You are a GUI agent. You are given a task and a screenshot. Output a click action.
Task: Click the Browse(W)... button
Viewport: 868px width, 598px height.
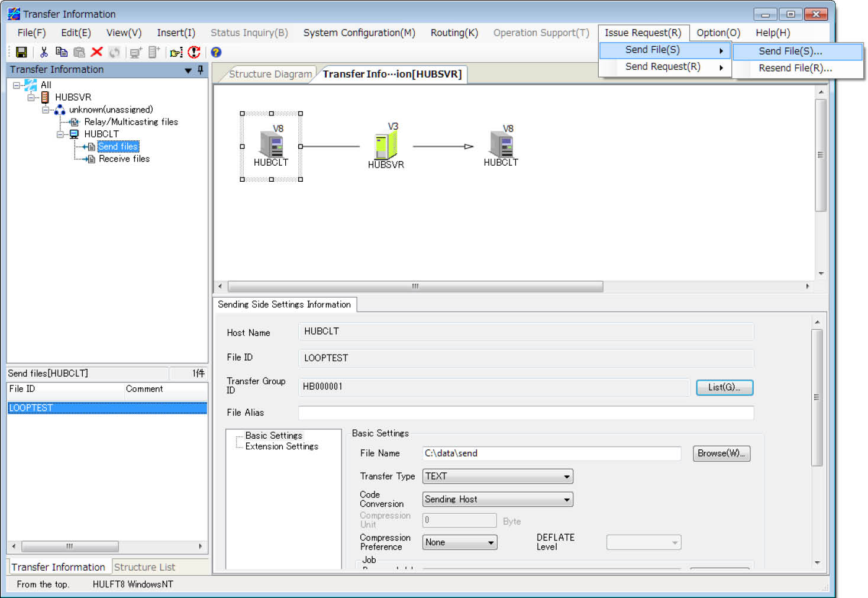(721, 454)
